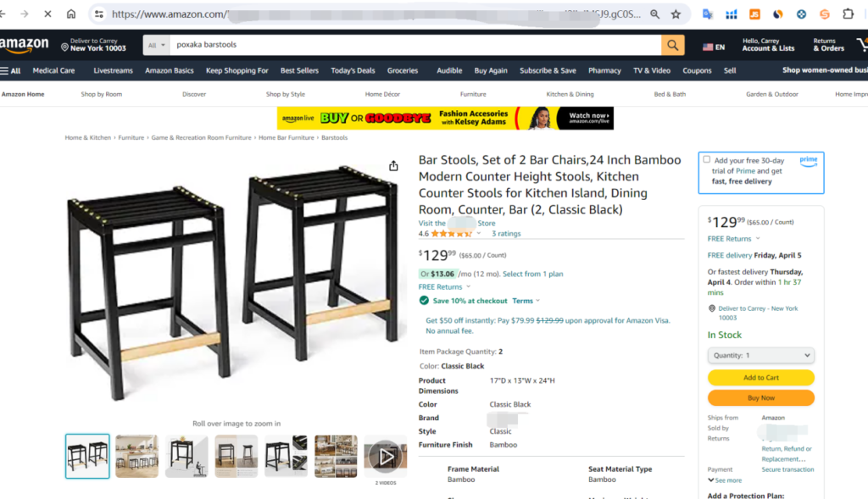Bookmark this page with the star icon

click(x=676, y=14)
